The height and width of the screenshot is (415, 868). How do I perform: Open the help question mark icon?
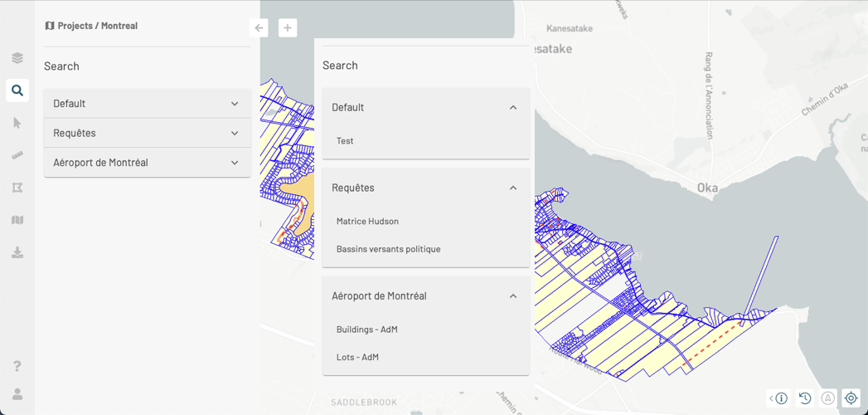pos(17,366)
